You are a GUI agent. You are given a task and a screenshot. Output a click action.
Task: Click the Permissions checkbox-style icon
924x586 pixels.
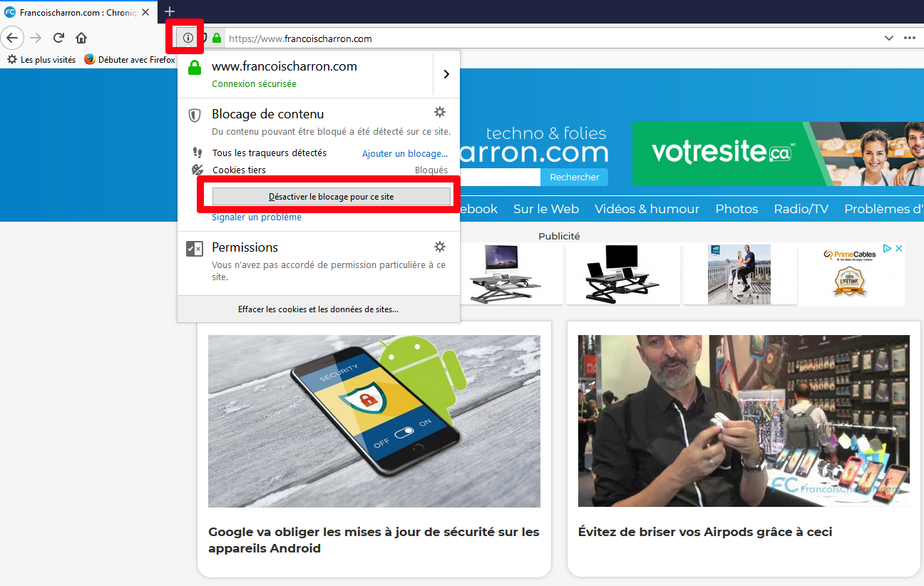(x=194, y=248)
